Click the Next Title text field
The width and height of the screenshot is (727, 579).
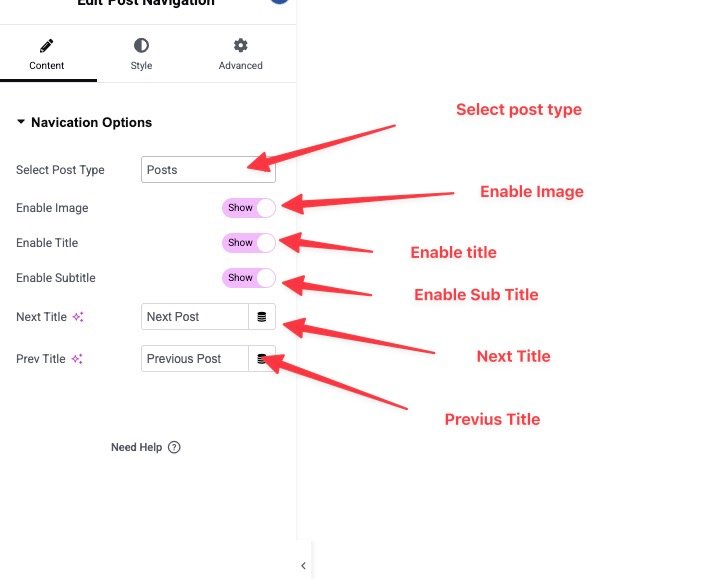195,317
